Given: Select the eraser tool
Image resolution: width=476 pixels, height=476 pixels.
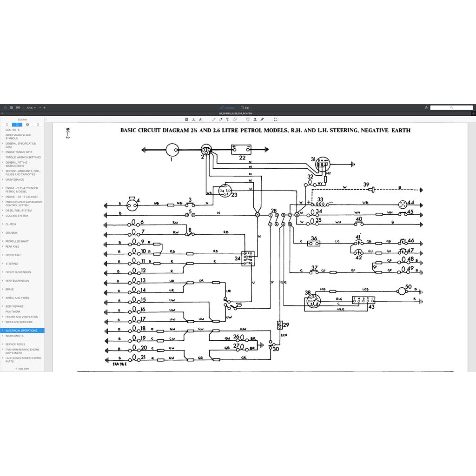Looking at the screenshot, I should click(x=221, y=119).
